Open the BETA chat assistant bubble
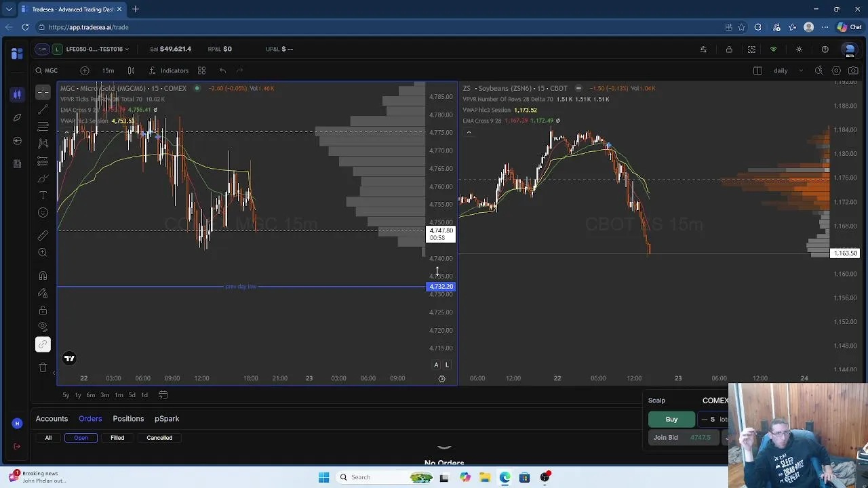 click(x=849, y=49)
